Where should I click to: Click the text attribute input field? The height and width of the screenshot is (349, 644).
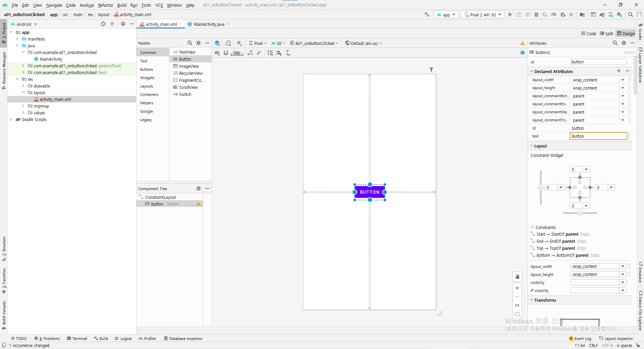599,136
